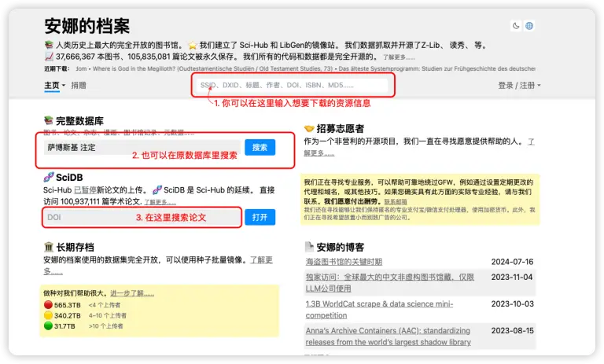This screenshot has height=364, width=604.
Task: Click the text >10 个上传者
Action: click(106, 325)
